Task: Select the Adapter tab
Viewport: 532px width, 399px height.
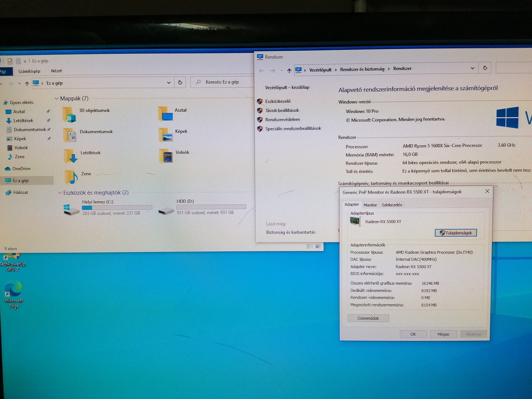Action: [x=352, y=205]
